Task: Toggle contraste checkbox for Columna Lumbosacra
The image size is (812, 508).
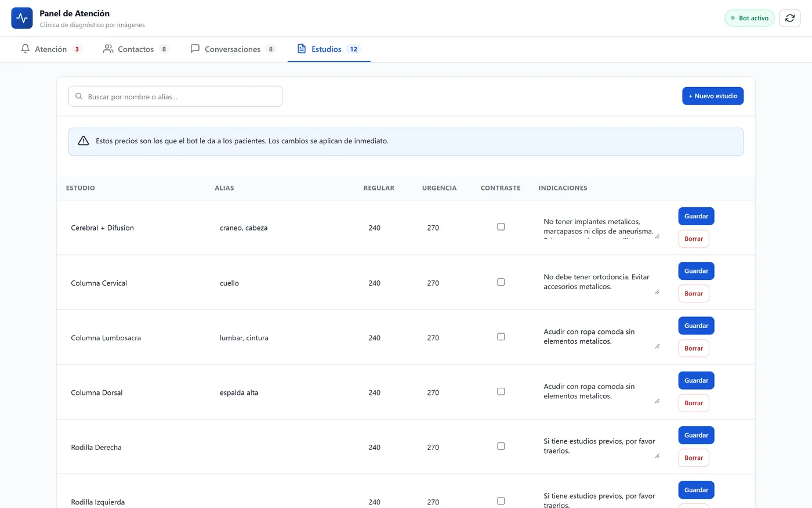Action: 501,337
